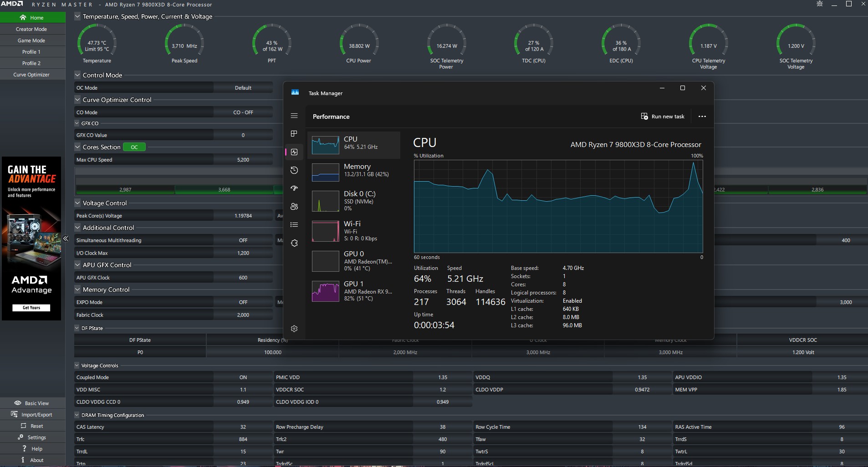
Task: Click the Settings gear in Ryzen Master sidebar
Action: 20,437
